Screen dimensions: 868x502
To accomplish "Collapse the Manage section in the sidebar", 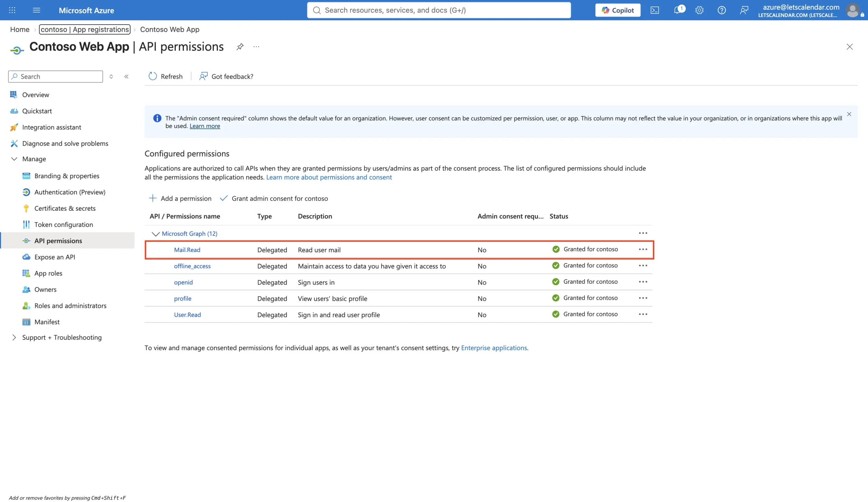I will [14, 159].
